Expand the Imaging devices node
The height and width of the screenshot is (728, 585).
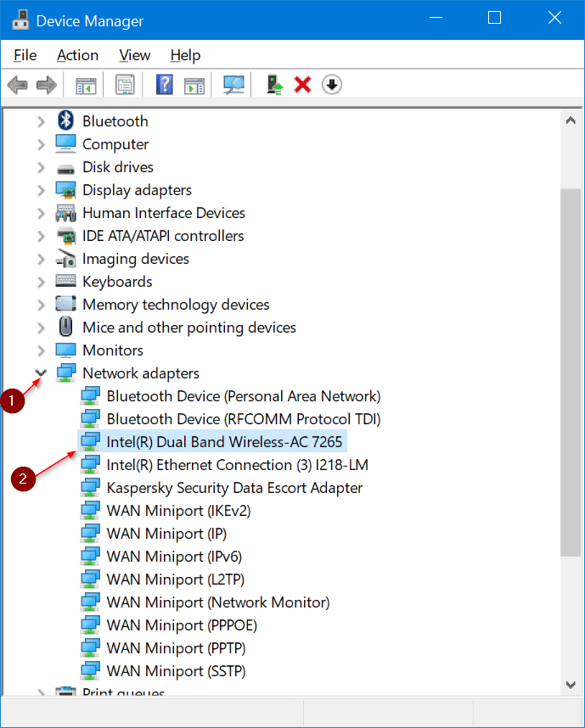[41, 259]
